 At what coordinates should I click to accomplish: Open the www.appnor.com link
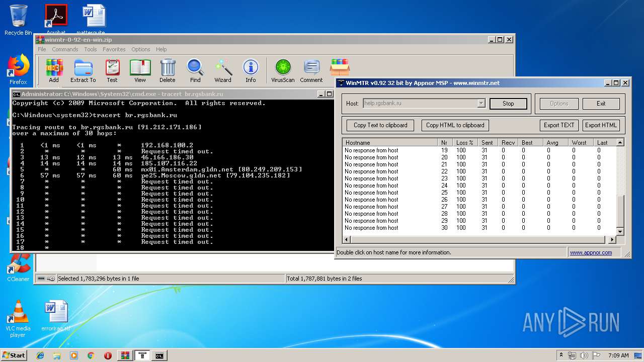point(591,252)
